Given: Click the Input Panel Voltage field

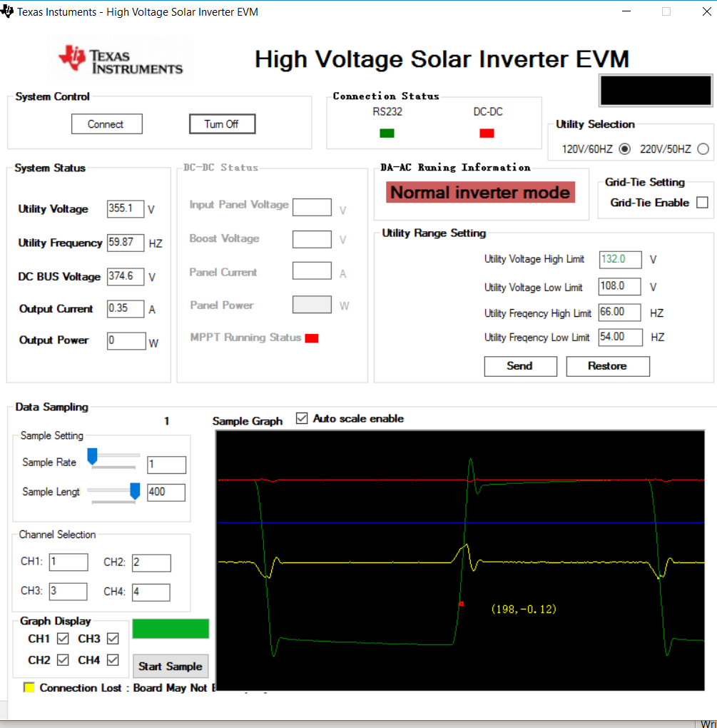Looking at the screenshot, I should tap(312, 208).
